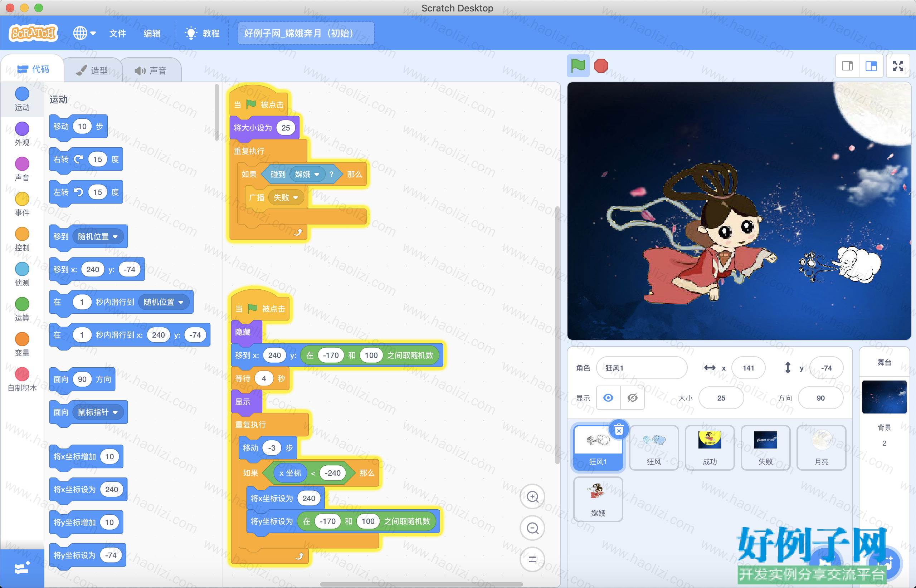Select the 声音 block category circle
Viewport: 916px width, 588px height.
pos(22,164)
